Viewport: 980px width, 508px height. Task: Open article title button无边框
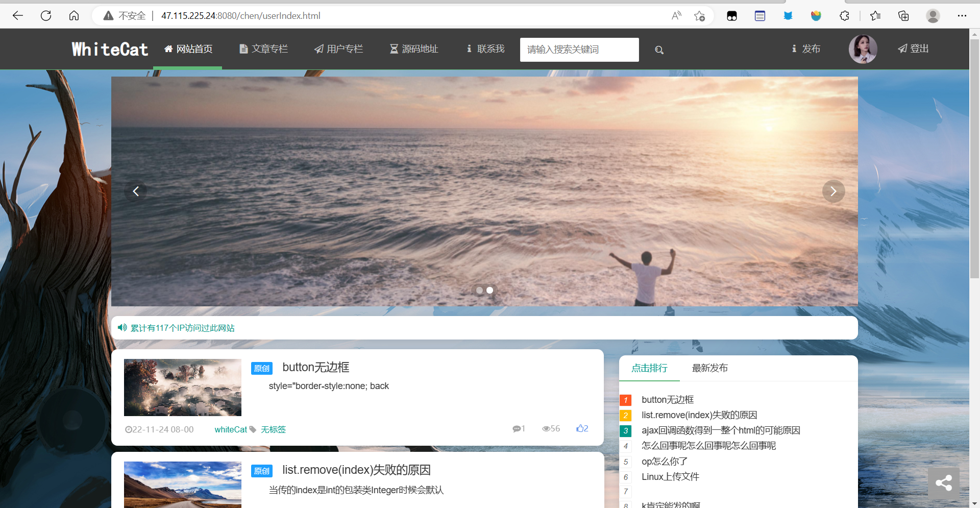pyautogui.click(x=316, y=367)
